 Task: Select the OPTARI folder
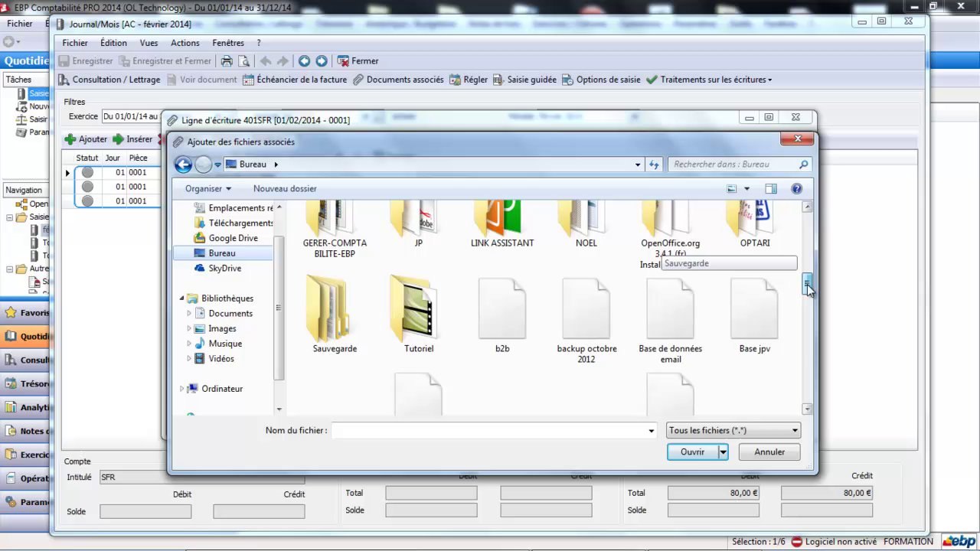pyautogui.click(x=755, y=225)
